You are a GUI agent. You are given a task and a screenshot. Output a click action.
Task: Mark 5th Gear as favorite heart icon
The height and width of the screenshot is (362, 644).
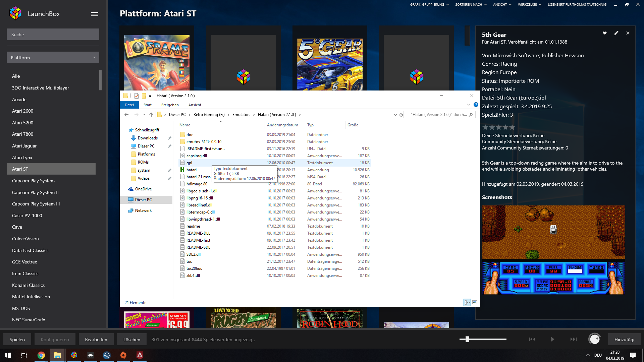(605, 33)
